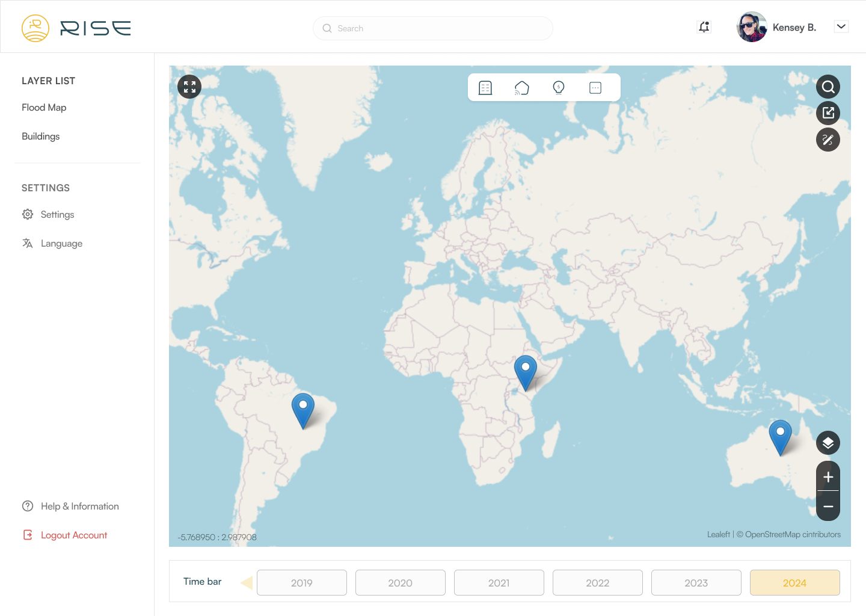Select Buildings layer in the list
Viewport: 866px width, 616px height.
click(41, 137)
